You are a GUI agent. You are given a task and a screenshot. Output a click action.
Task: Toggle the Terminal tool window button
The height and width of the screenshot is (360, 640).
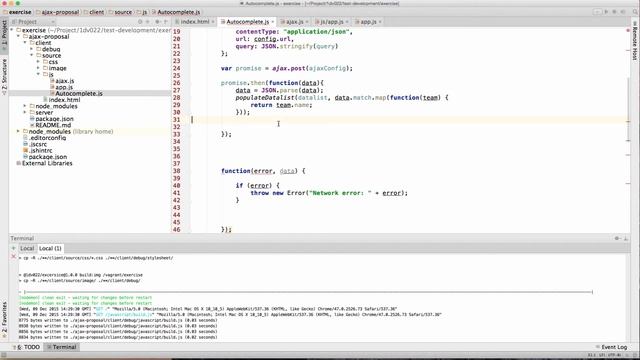(x=61, y=347)
